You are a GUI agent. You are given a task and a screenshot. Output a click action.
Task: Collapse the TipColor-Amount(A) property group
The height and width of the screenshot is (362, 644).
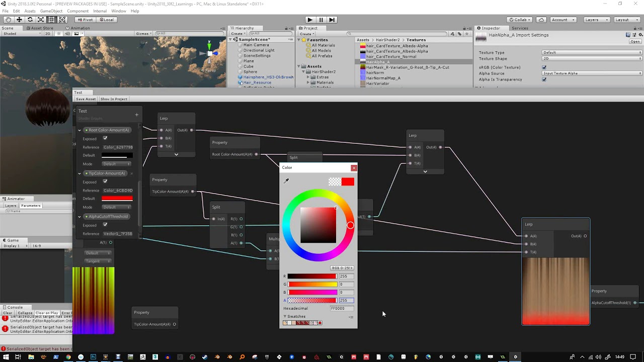(x=79, y=173)
